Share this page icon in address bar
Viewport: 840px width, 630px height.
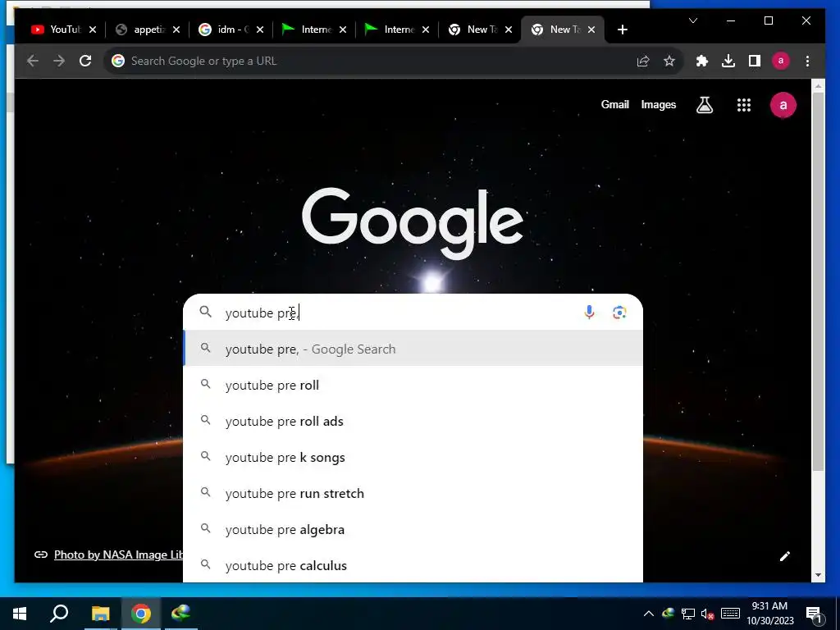pos(643,61)
